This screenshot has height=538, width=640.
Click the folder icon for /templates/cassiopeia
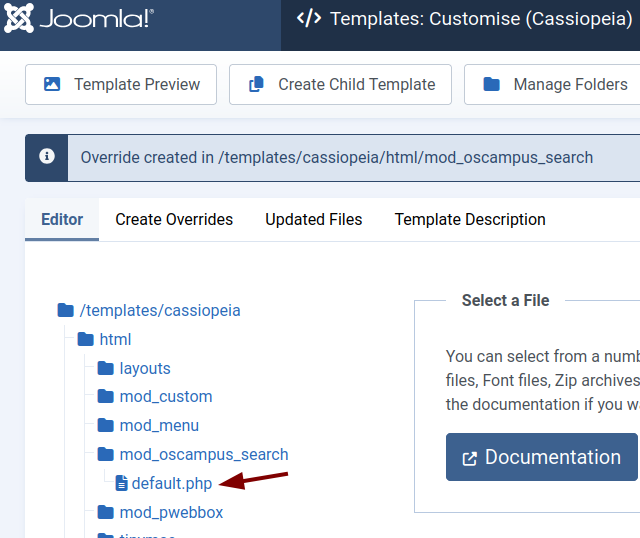coord(65,310)
